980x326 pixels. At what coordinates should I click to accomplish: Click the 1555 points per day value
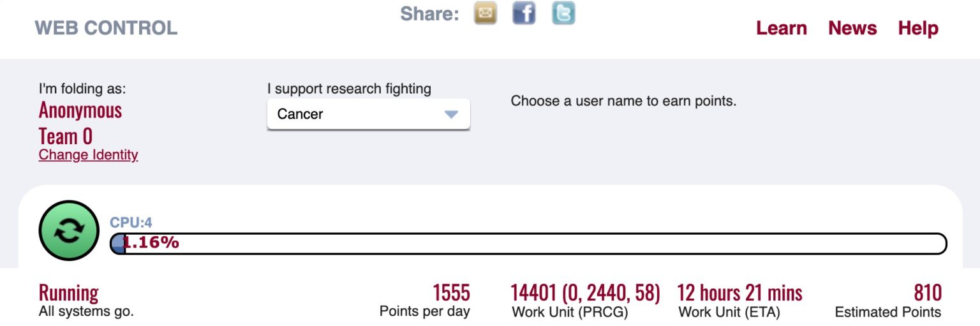point(451,293)
